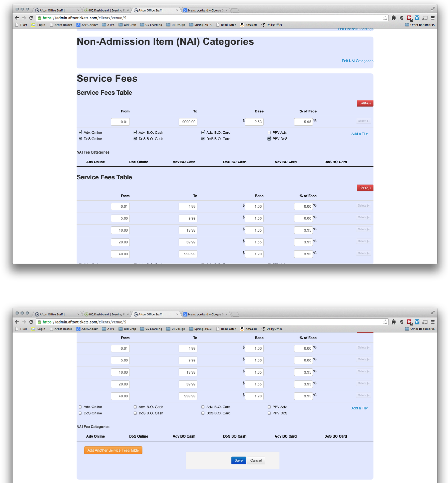
Task: Click the Cancel button
Action: click(x=256, y=460)
